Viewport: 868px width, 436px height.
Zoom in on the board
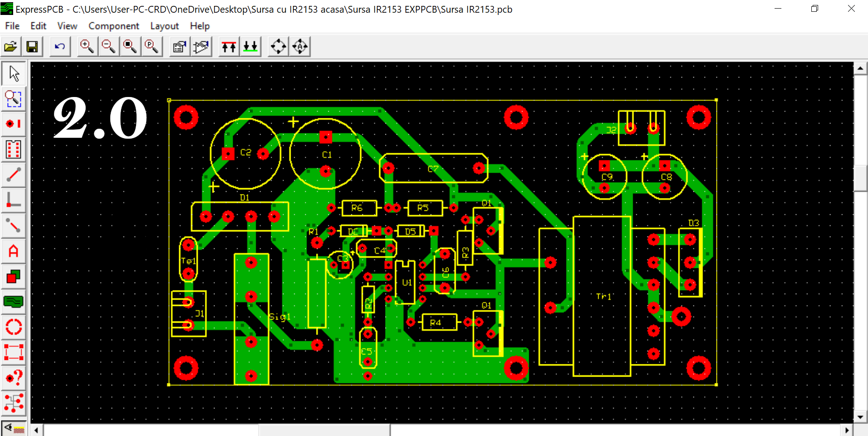(x=87, y=46)
